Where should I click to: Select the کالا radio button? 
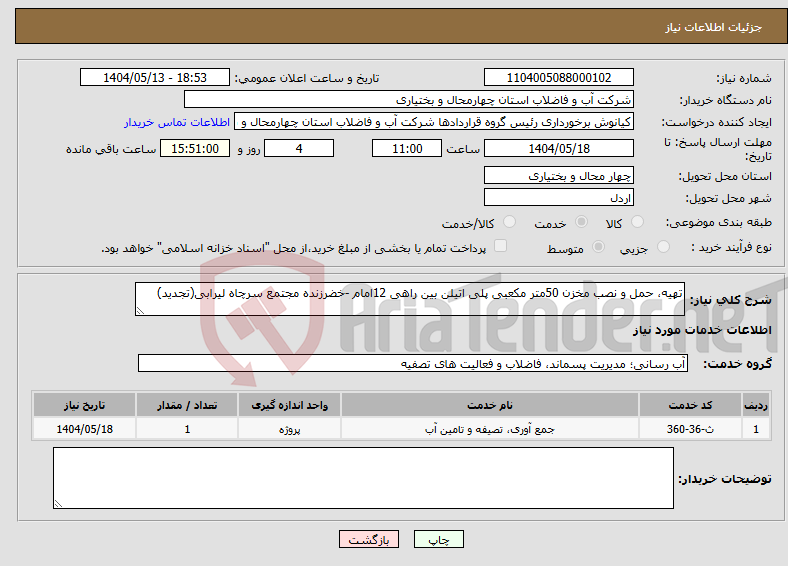coord(637,222)
